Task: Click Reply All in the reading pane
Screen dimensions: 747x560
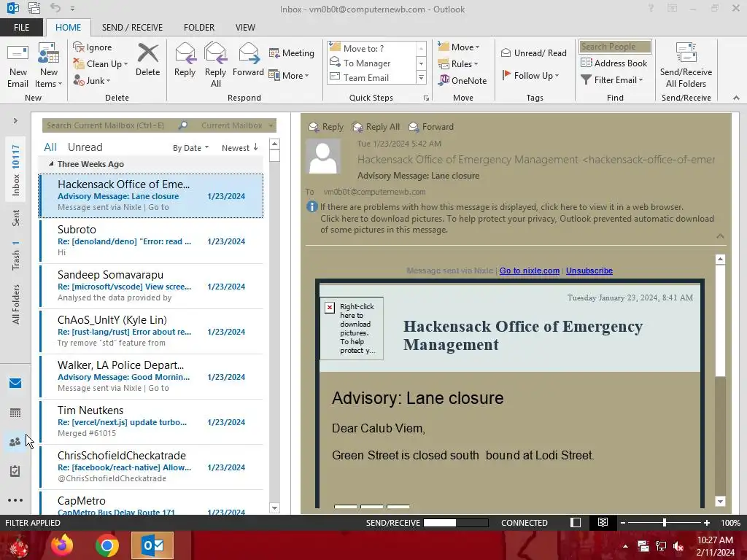Action: [x=376, y=127]
